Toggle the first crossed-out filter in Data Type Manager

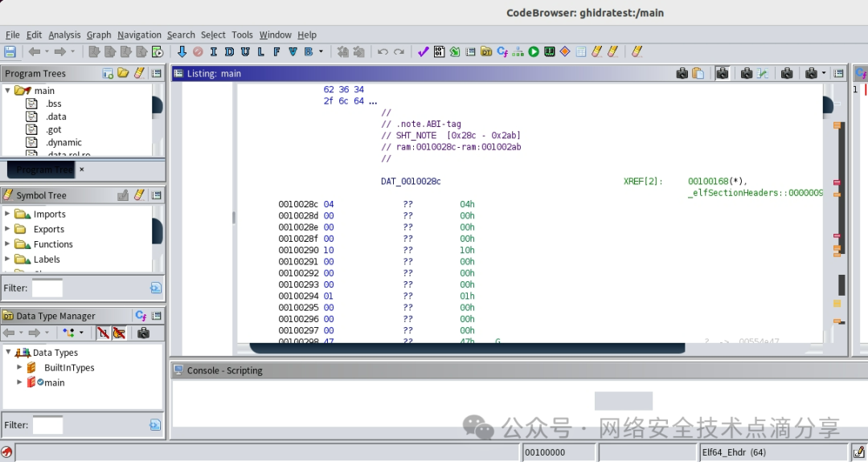(x=103, y=333)
